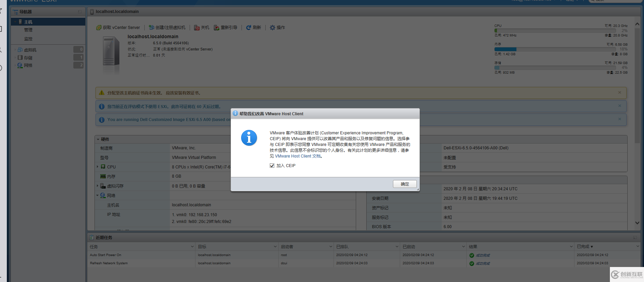Click the IP address 192.168.23.150 entry
This screenshot has width=644, height=282.
(194, 215)
